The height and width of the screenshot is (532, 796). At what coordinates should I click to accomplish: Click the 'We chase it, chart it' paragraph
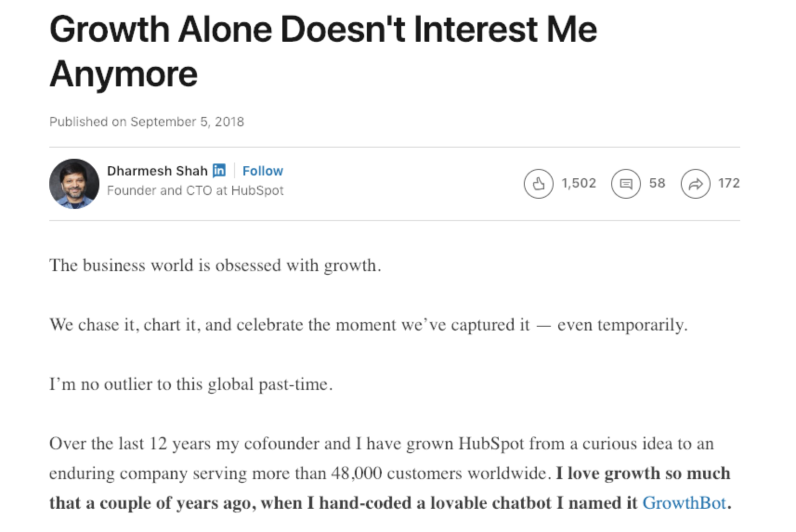pyautogui.click(x=368, y=325)
